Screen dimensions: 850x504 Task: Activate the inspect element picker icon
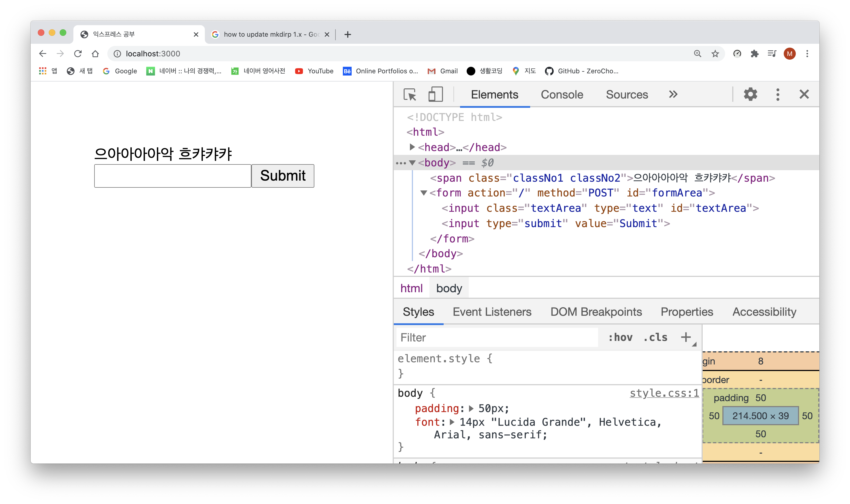[x=410, y=94]
